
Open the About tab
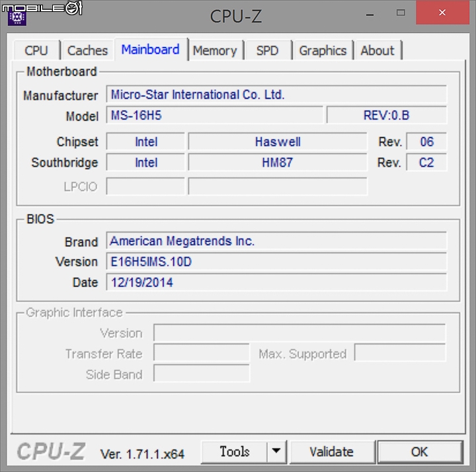pyautogui.click(x=377, y=50)
